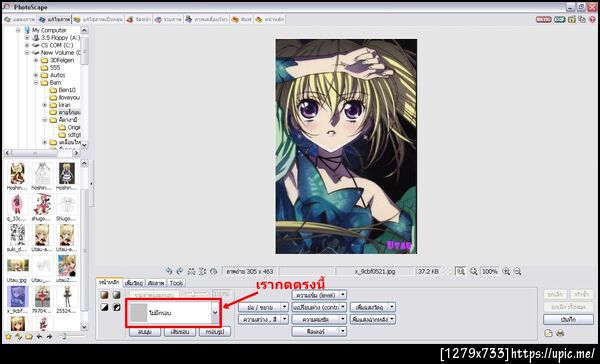Click the checkerboard icon beside 37.2 KB
This screenshot has width=600, height=364.
point(448,271)
